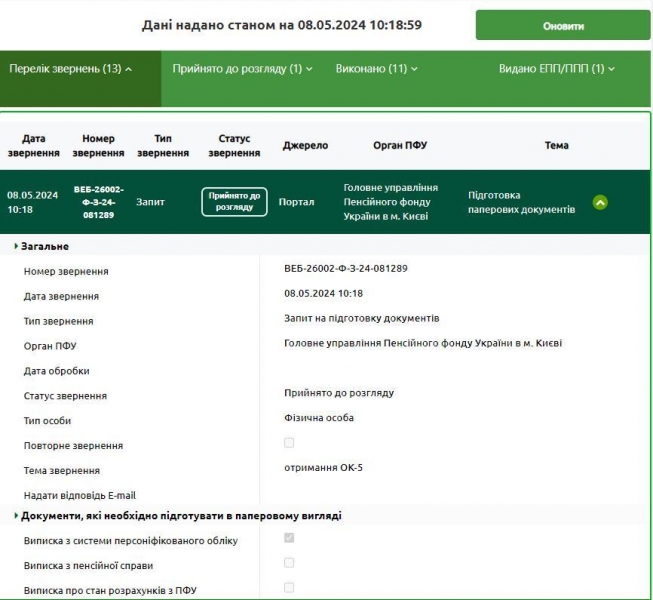Viewport: 653px width, 600px height.
Task: Click the green Оновити button
Action: [x=563, y=26]
